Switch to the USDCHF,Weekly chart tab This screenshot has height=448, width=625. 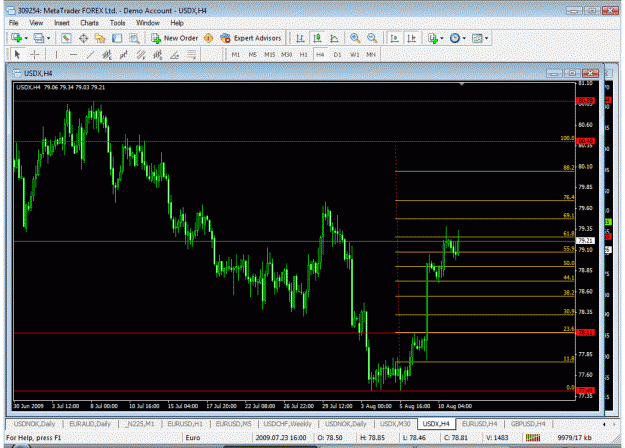(287, 424)
